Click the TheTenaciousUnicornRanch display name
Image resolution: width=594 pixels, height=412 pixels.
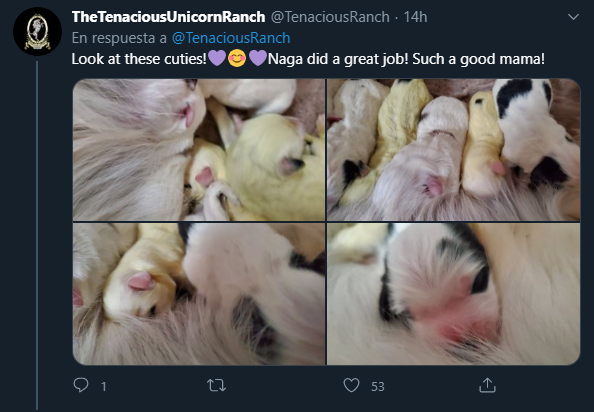[168, 17]
